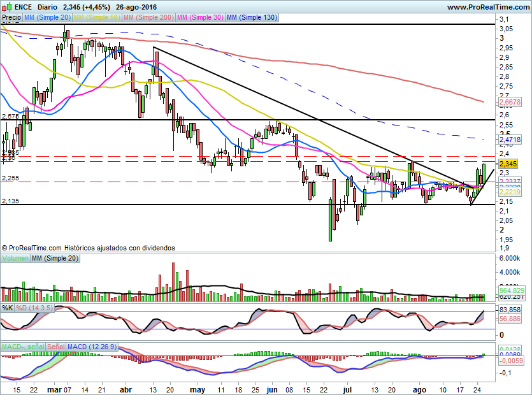Open the %D (14 3 5) settings label
The width and height of the screenshot is (532, 395).
click(x=34, y=308)
